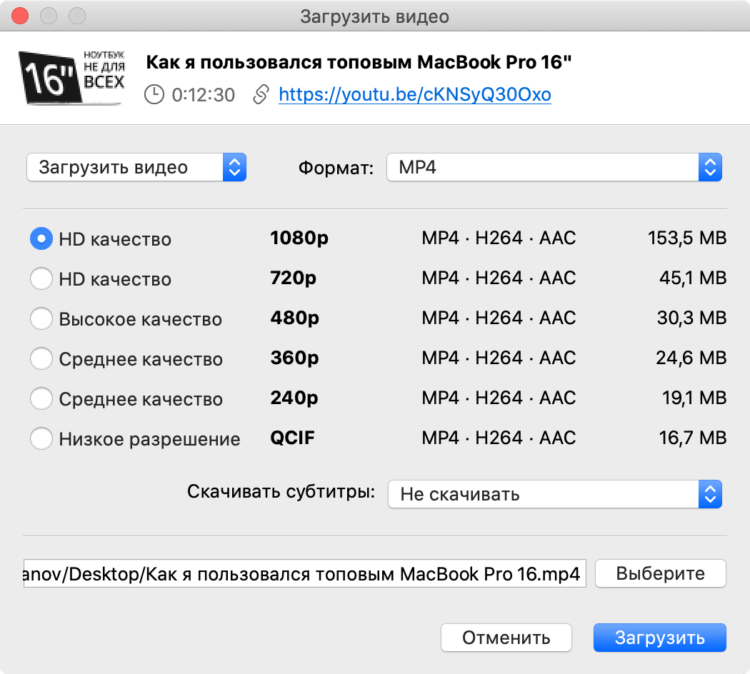Image resolution: width=750 pixels, height=674 pixels.
Task: Expand the Формат MP4 dropdown
Action: coord(554,167)
